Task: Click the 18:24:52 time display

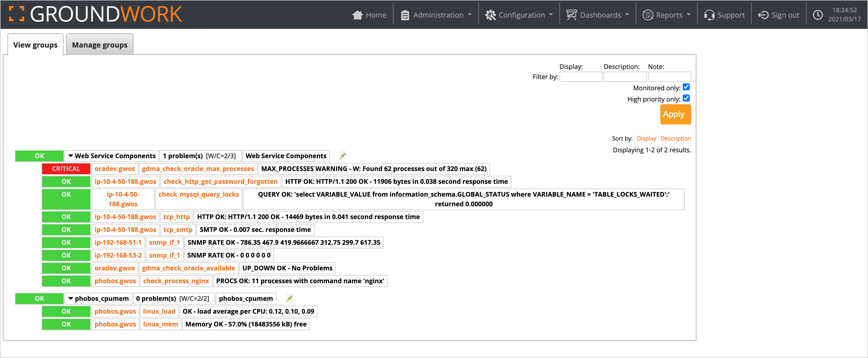Action: point(844,10)
